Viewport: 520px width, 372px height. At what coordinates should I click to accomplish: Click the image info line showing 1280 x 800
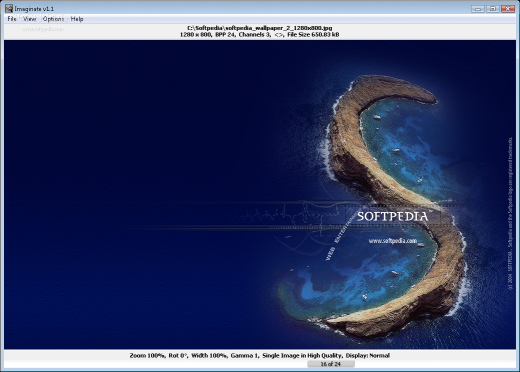(x=259, y=34)
